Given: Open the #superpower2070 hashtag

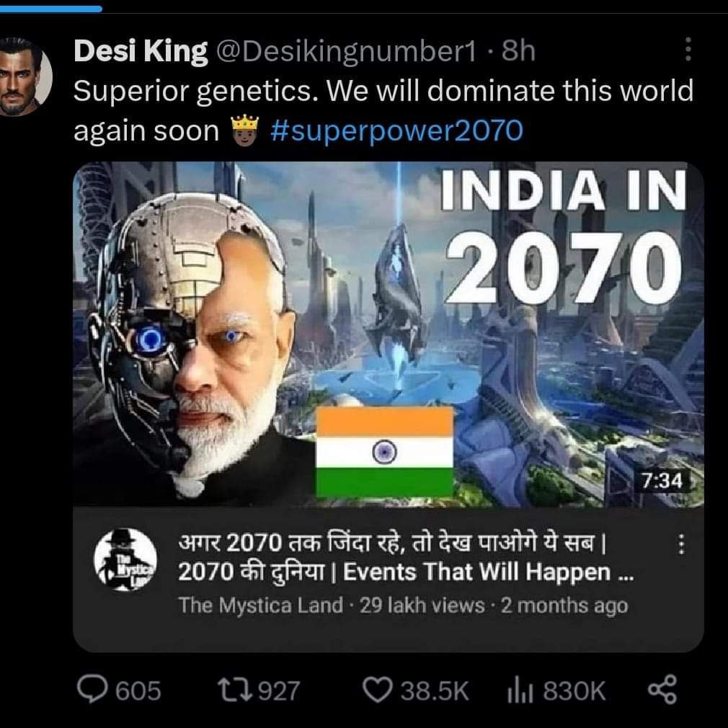Looking at the screenshot, I should 398,130.
